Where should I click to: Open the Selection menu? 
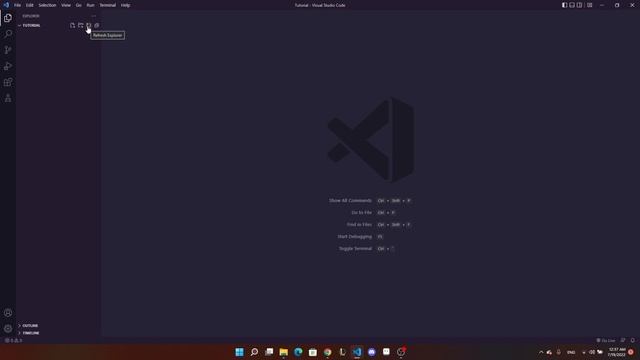[x=47, y=5]
